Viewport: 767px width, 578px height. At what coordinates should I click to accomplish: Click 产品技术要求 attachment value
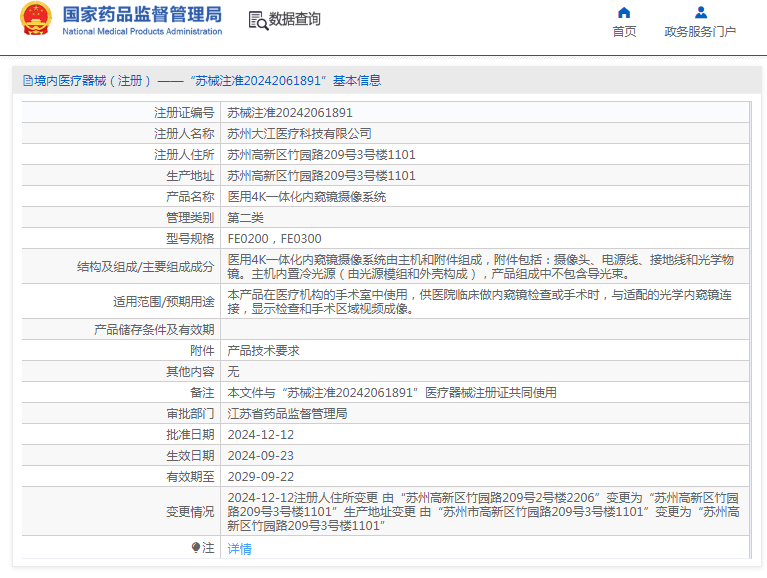pos(263,351)
